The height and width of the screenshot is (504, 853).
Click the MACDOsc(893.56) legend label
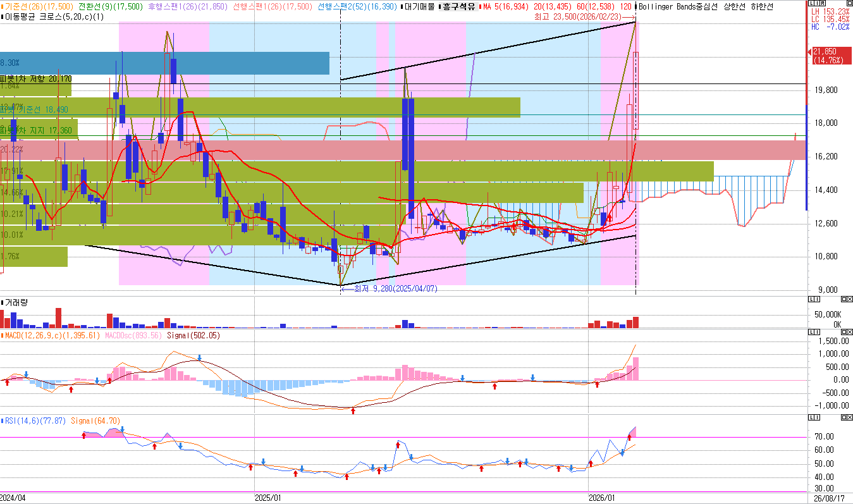pyautogui.click(x=133, y=336)
